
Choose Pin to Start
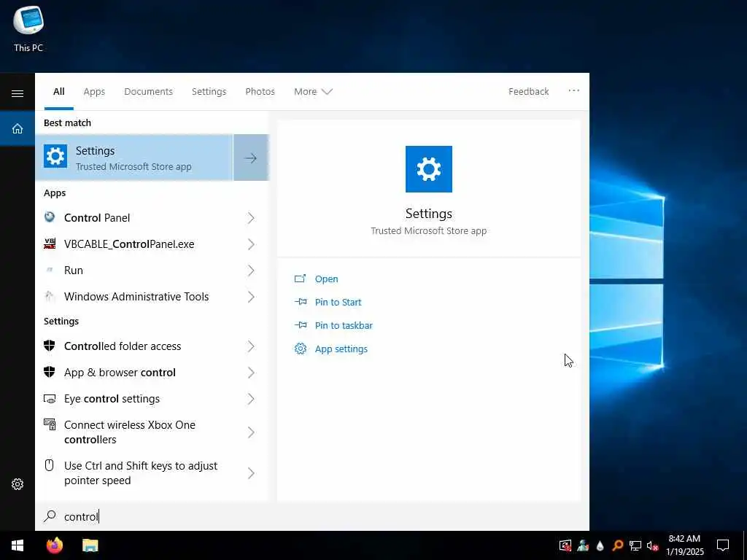pyautogui.click(x=338, y=302)
